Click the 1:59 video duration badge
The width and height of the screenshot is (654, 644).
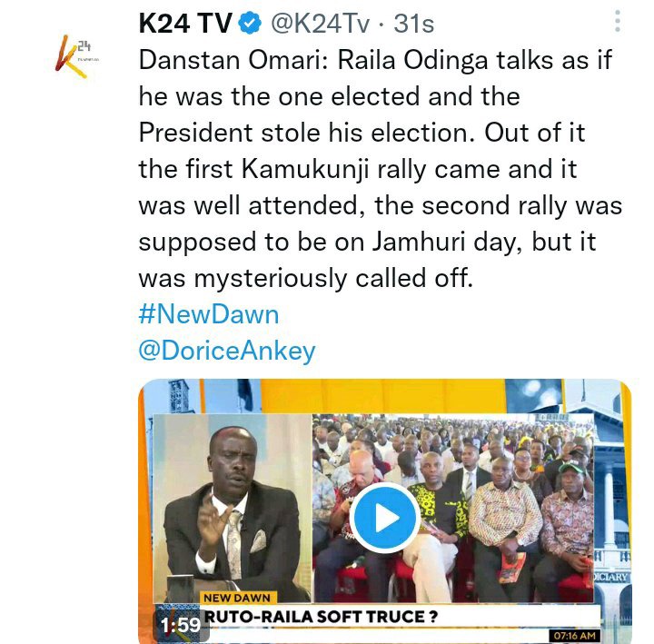(181, 625)
